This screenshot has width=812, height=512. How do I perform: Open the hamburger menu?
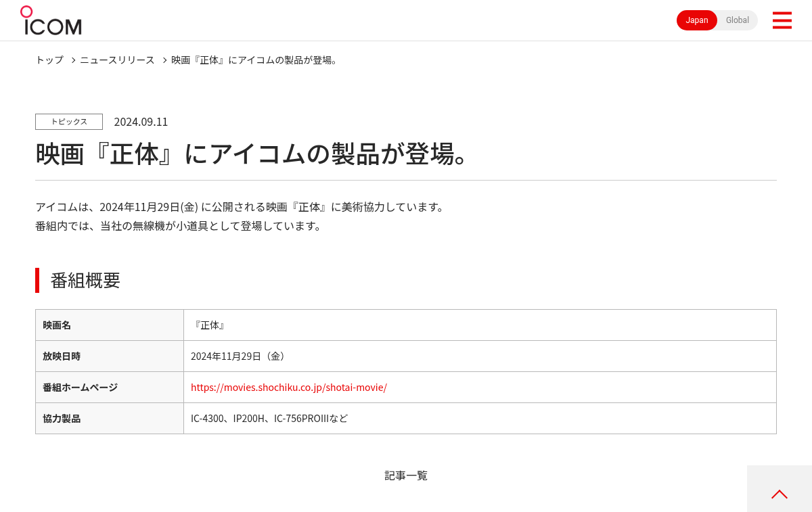click(x=782, y=20)
